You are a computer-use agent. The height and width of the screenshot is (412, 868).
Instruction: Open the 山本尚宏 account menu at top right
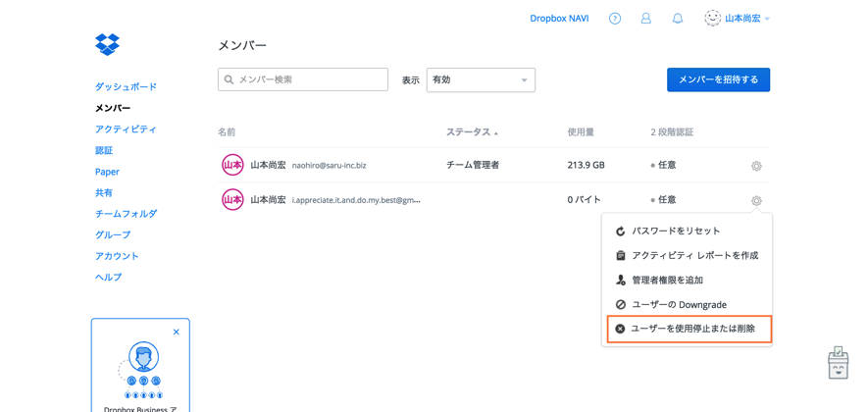pos(738,19)
